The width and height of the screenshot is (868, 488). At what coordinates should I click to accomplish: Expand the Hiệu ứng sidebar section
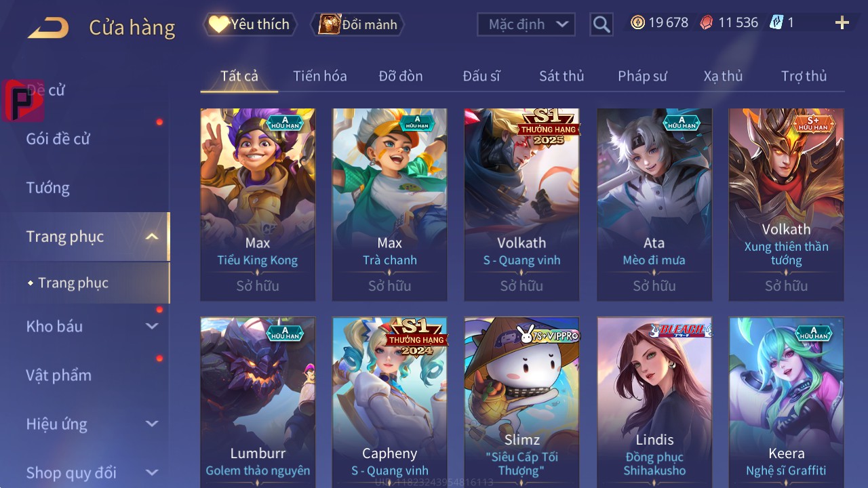coord(152,424)
